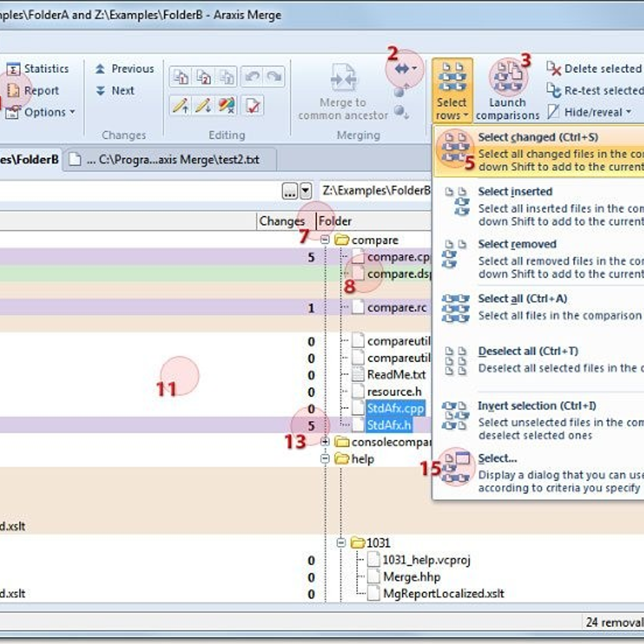This screenshot has height=644, width=644.
Task: Click the colored highlighter clear icon
Action: [x=227, y=106]
